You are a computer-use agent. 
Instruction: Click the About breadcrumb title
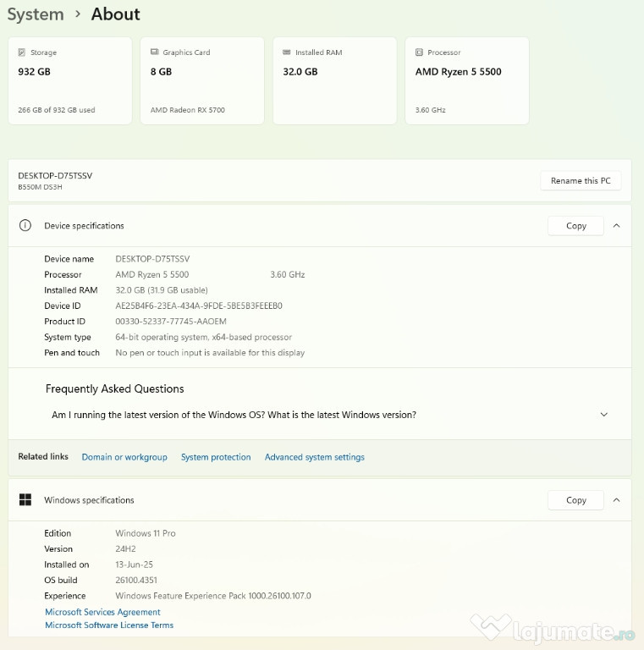coord(116,14)
